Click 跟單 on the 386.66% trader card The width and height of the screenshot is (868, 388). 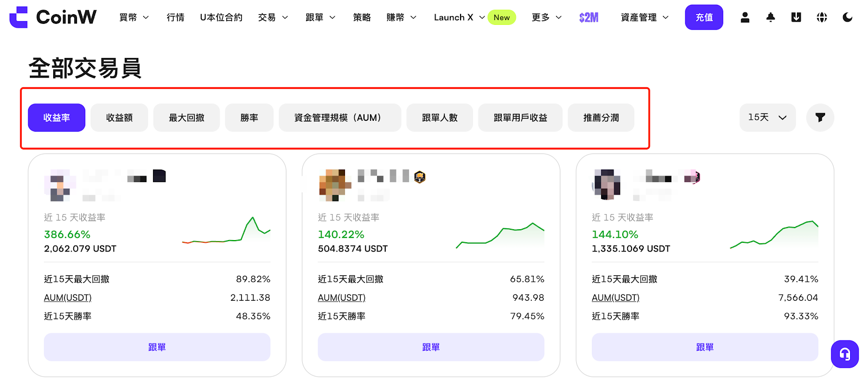pyautogui.click(x=157, y=347)
